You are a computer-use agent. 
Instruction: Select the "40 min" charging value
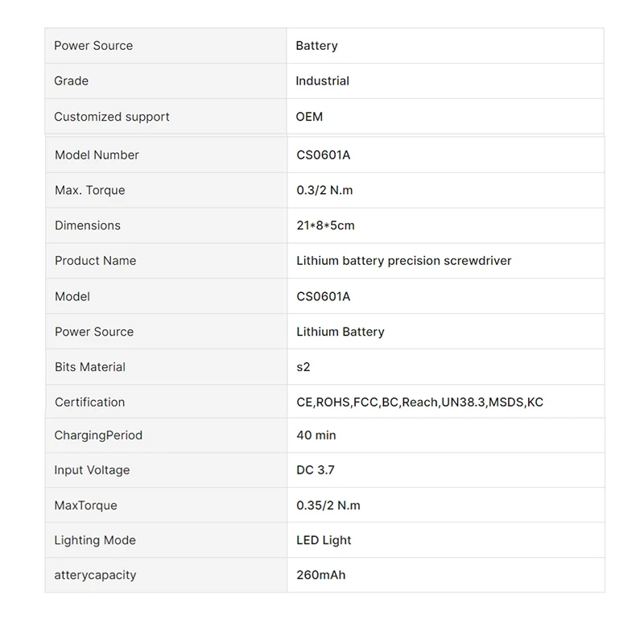coord(316,436)
